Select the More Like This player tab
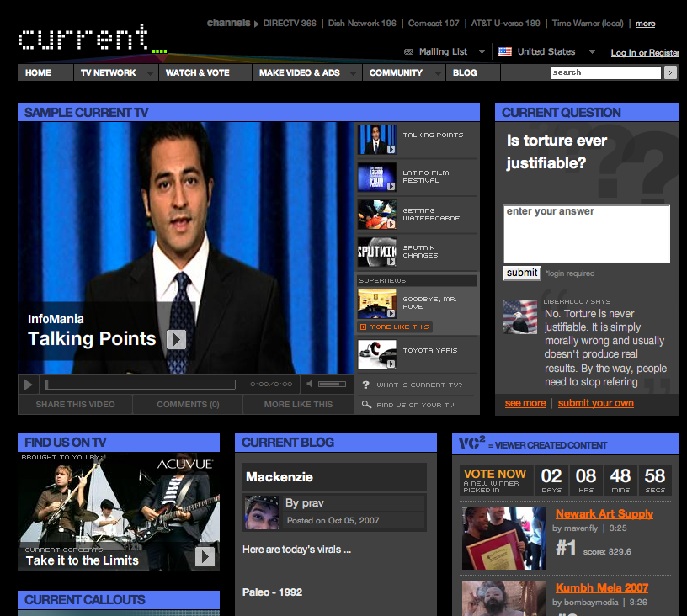Screen dimensions: 687x616 [298, 405]
